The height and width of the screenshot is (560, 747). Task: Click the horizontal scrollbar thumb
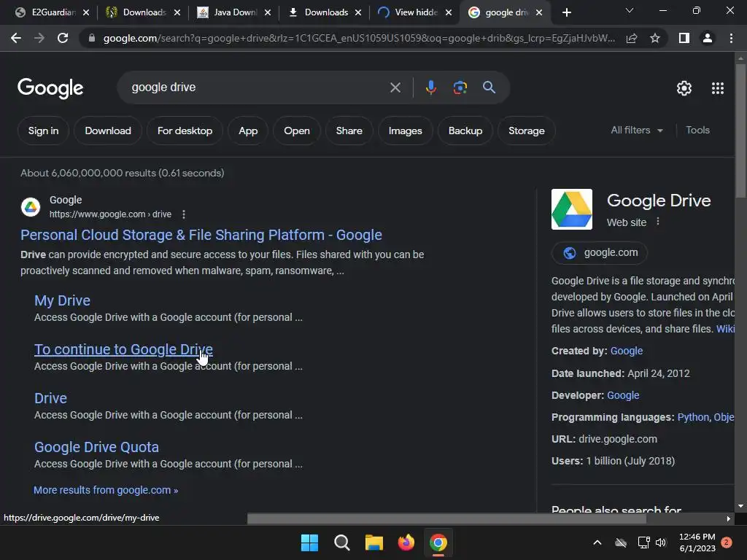(446, 518)
